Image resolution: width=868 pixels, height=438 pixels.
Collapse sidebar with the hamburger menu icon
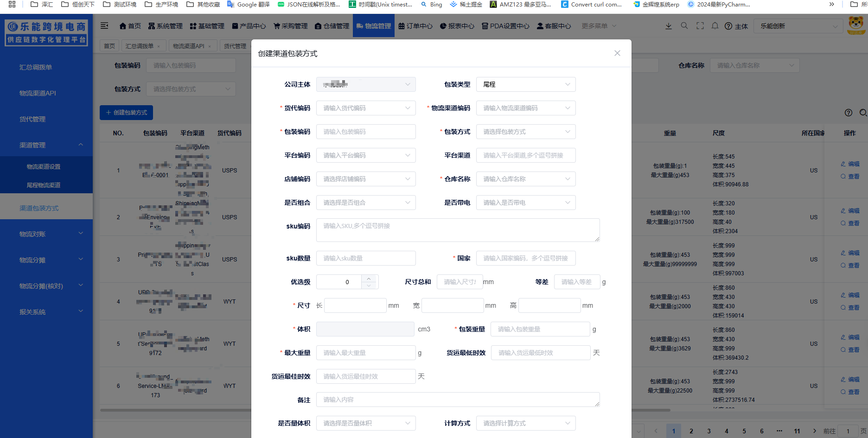(x=104, y=26)
